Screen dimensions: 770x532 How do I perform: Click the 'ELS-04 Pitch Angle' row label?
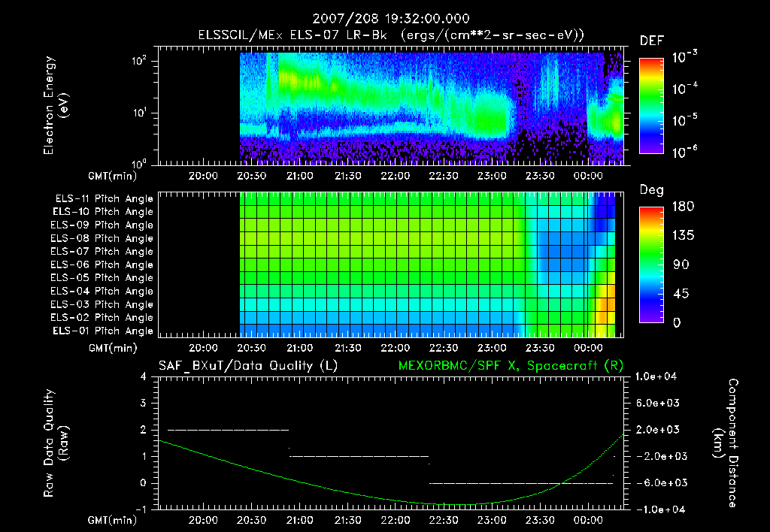tap(102, 291)
